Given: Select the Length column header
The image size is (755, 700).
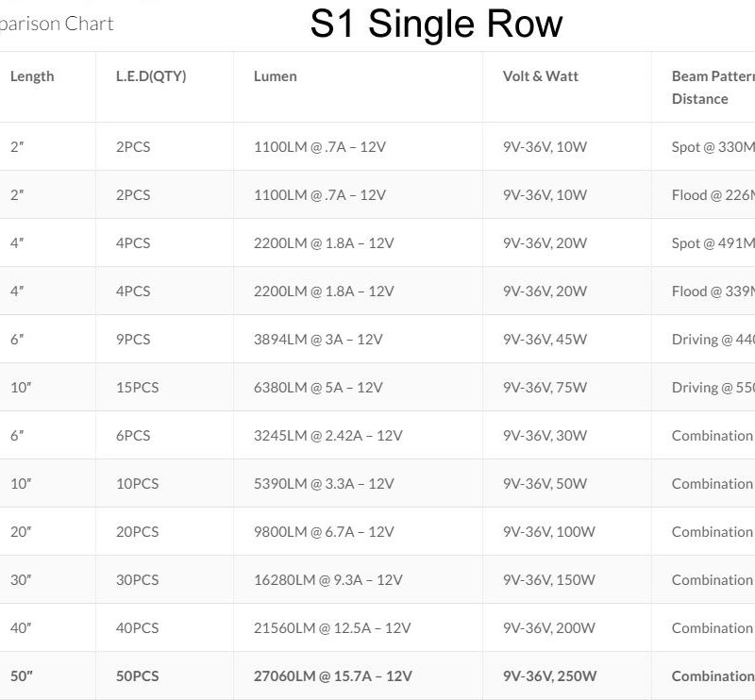Looking at the screenshot, I should click(32, 76).
